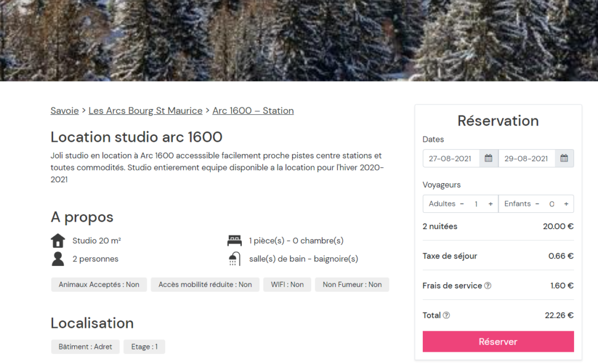This screenshot has height=364, width=598.
Task: Go to Les Arcs Bourg St Maurice breadcrumb
Action: tap(145, 111)
